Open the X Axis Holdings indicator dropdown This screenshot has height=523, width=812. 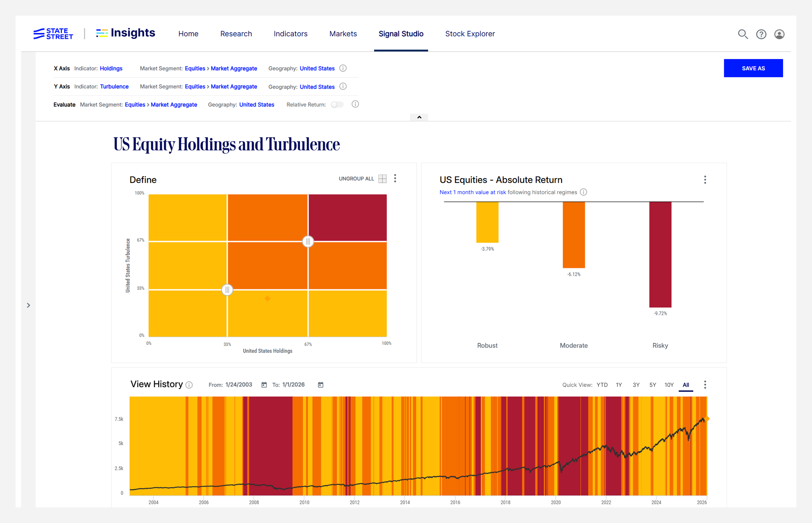(111, 68)
